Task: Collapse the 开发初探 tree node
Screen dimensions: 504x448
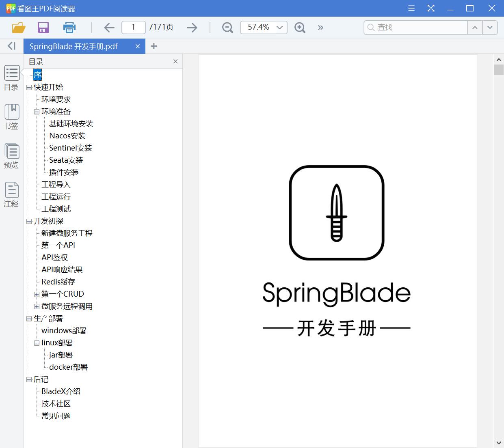Action: (29, 221)
